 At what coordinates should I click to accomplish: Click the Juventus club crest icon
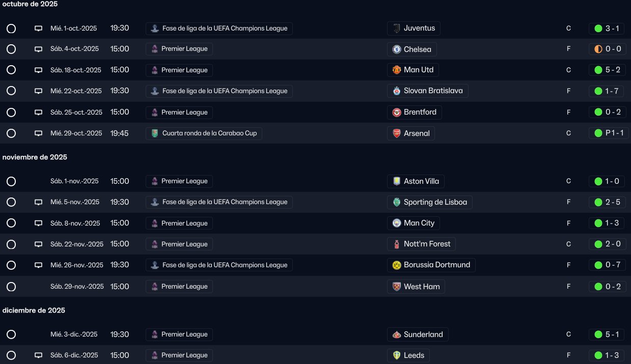coord(397,29)
